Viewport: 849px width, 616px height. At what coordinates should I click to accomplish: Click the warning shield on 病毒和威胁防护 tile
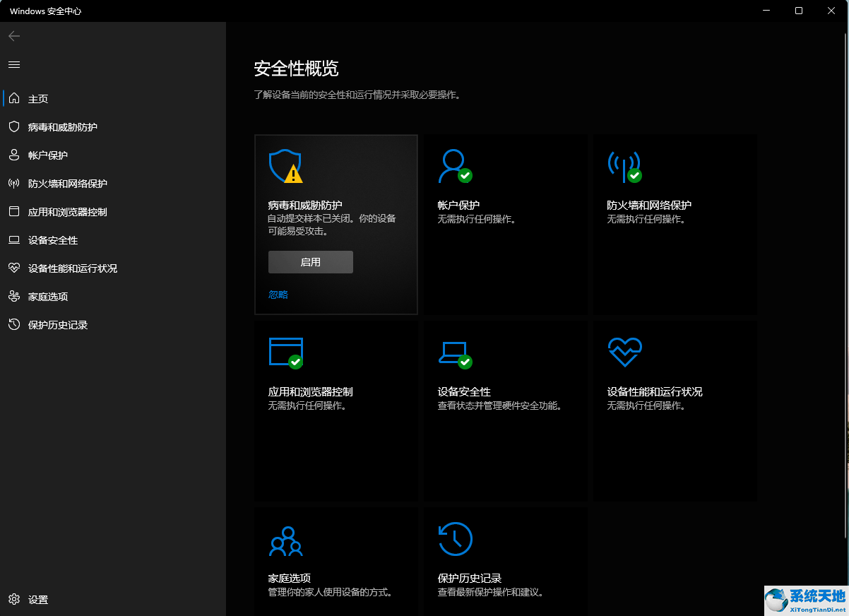[285, 166]
